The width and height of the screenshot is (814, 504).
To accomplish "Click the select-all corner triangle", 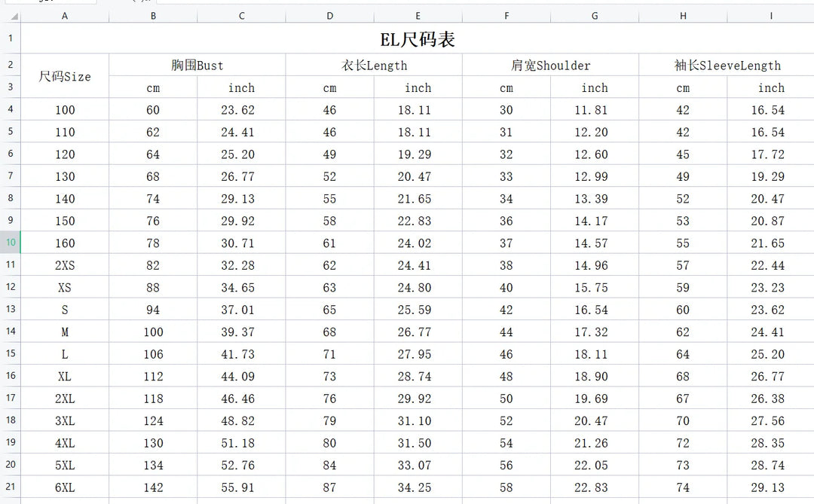I will [11, 16].
